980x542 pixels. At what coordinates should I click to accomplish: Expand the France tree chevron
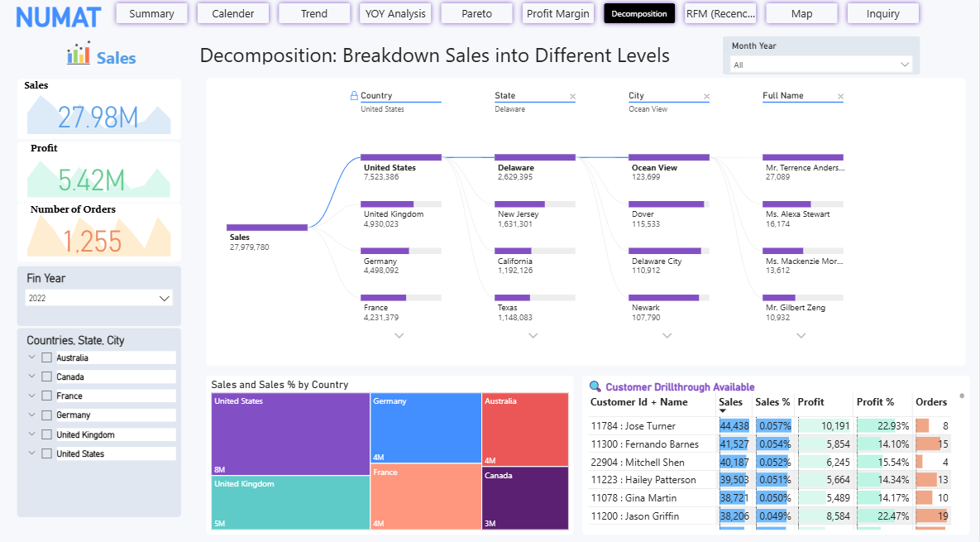click(x=32, y=395)
